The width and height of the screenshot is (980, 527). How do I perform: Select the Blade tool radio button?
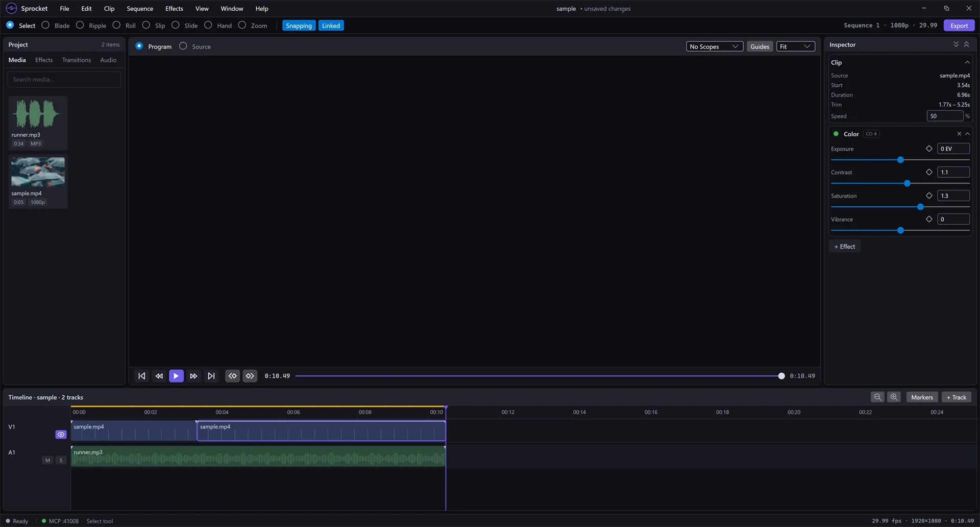45,25
